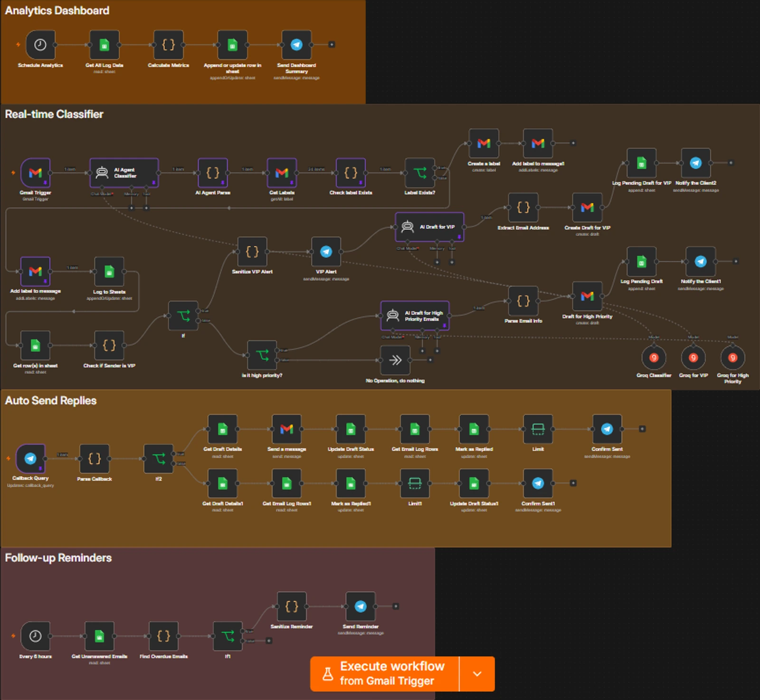Click Execute workflow from Gmail Trigger button
The width and height of the screenshot is (760, 700).
[x=385, y=673]
